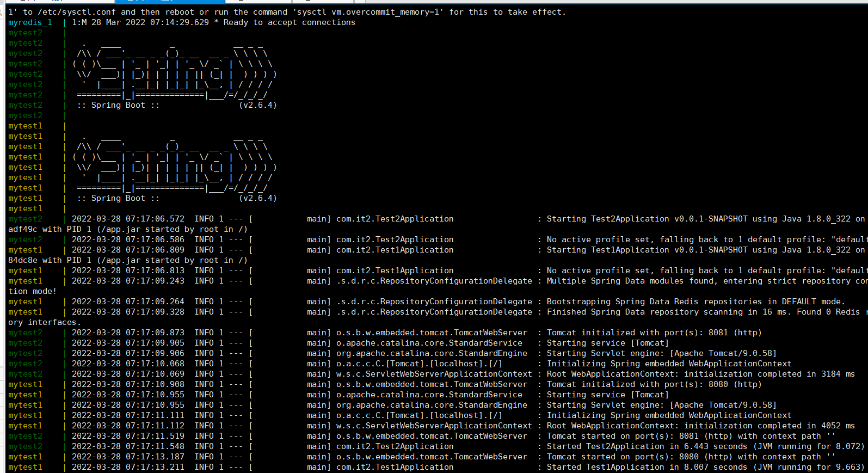Viewport: 868px width, 473px height.
Task: Click the '84dc8e with PID 1' line
Action: pyautogui.click(x=128, y=260)
